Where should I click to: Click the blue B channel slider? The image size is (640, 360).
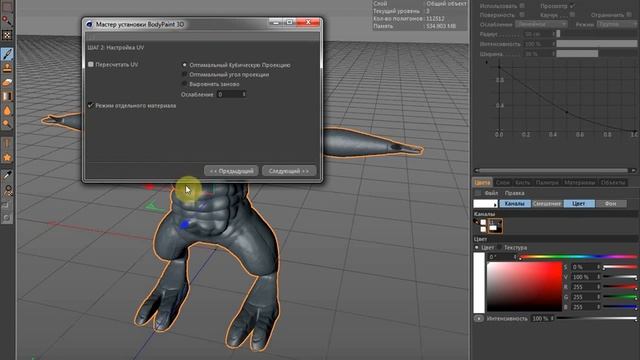pyautogui.click(x=620, y=307)
